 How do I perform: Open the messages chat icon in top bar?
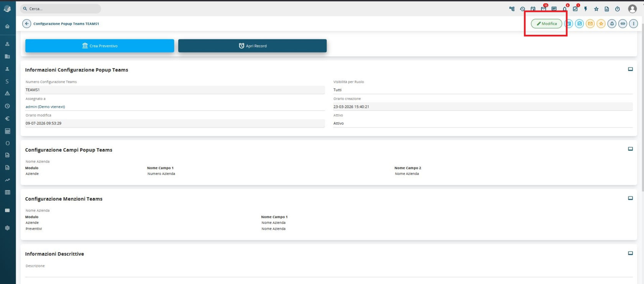554,9
